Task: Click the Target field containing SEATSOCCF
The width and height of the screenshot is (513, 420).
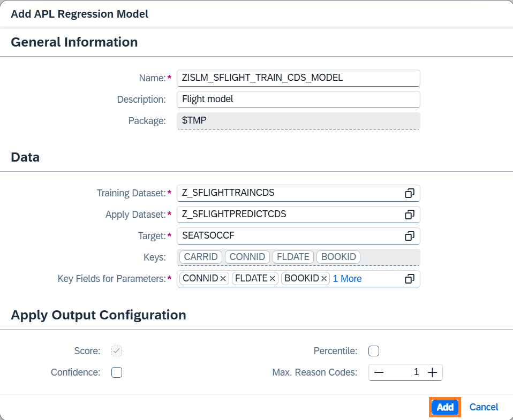Action: 289,236
